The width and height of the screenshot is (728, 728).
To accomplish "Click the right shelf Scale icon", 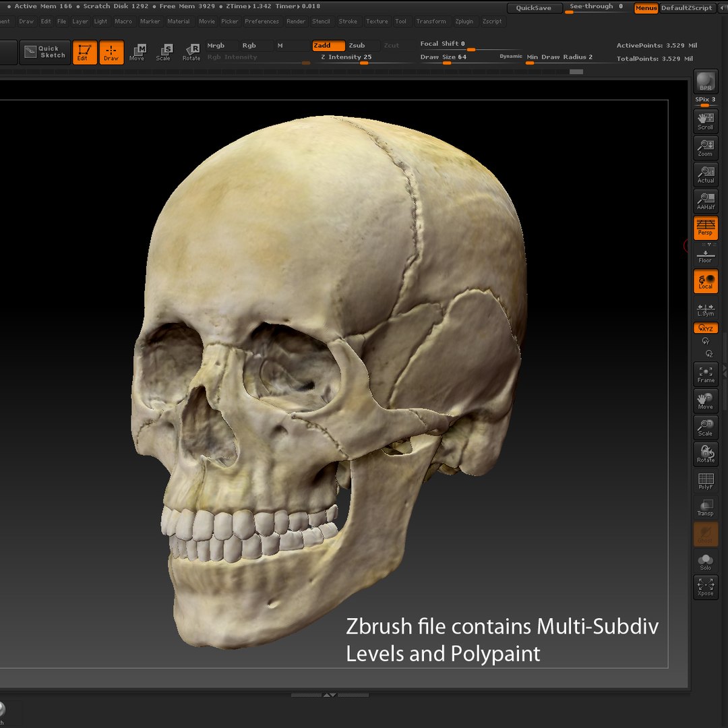I will tap(705, 427).
